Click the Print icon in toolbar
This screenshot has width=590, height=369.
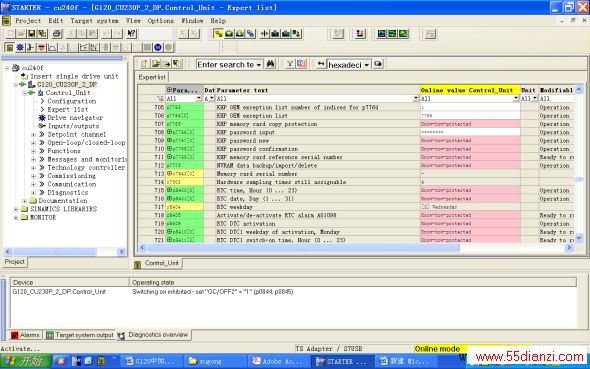tap(57, 34)
